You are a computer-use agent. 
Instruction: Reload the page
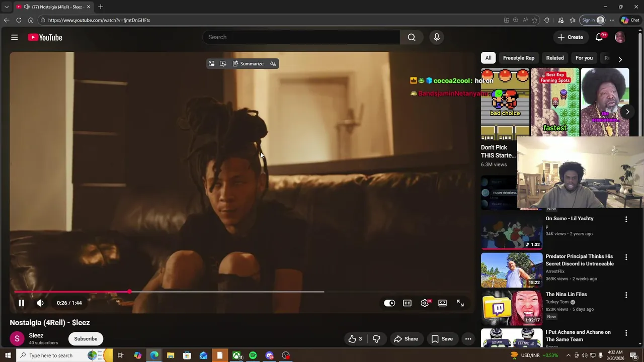pos(19,20)
